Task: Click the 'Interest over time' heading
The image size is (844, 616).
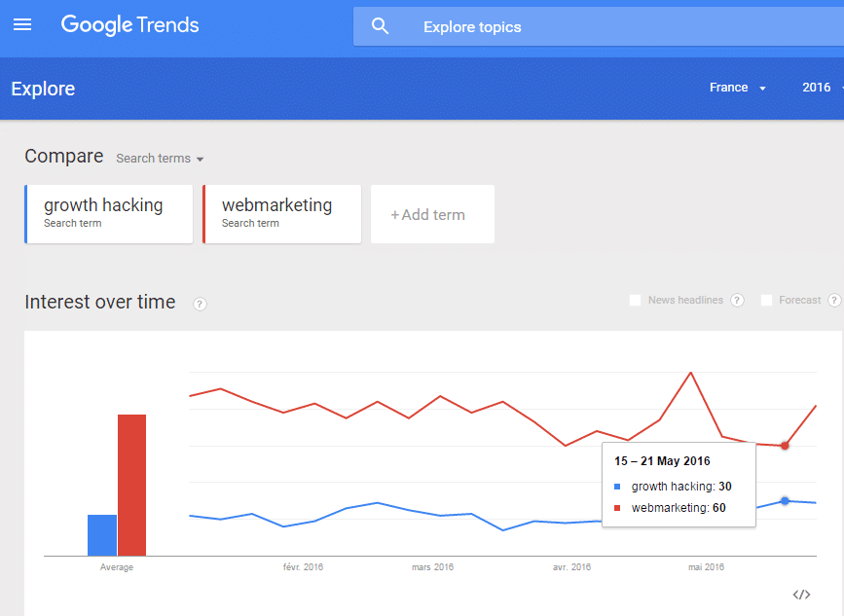Action: coord(100,302)
